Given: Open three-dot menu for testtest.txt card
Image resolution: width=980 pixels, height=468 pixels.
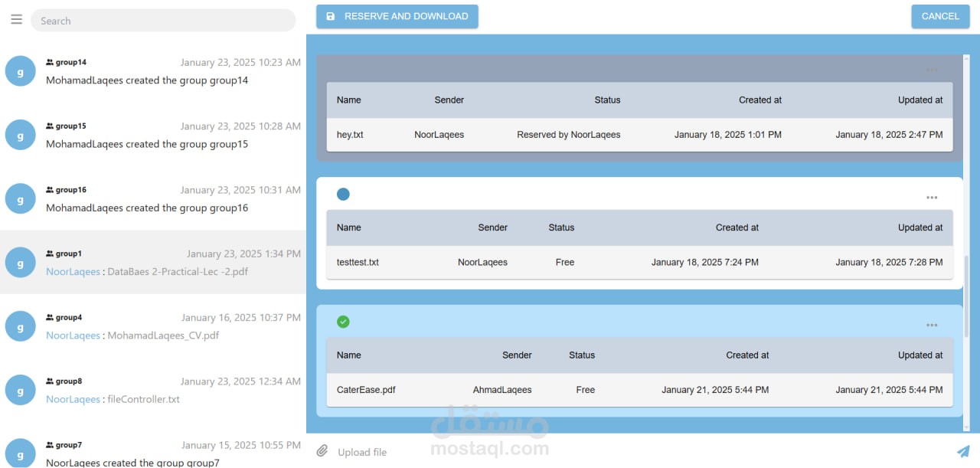Looking at the screenshot, I should tap(932, 198).
